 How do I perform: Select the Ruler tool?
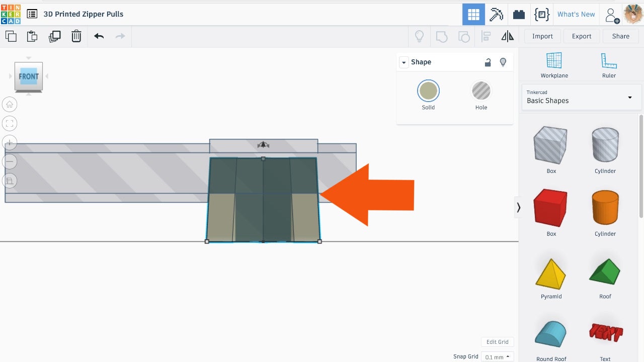609,65
